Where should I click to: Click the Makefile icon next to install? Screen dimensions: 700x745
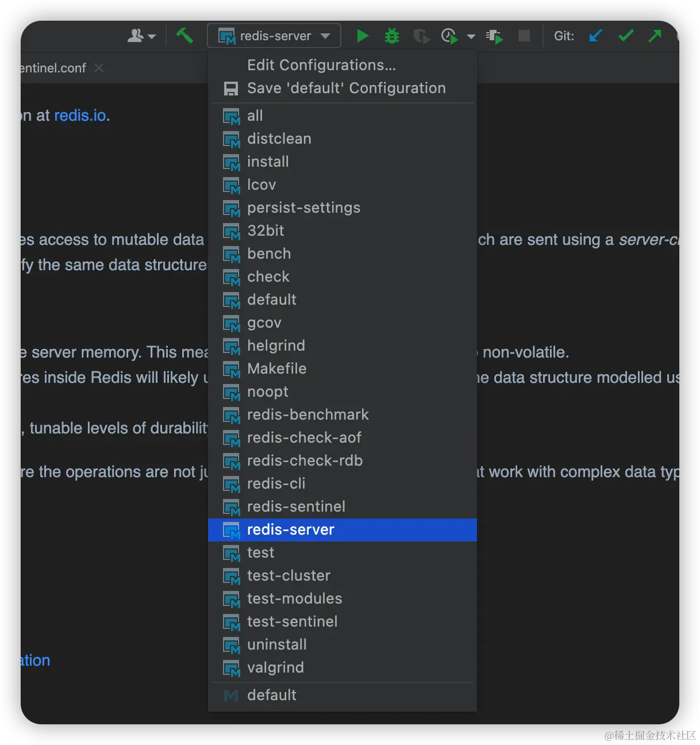click(x=232, y=163)
